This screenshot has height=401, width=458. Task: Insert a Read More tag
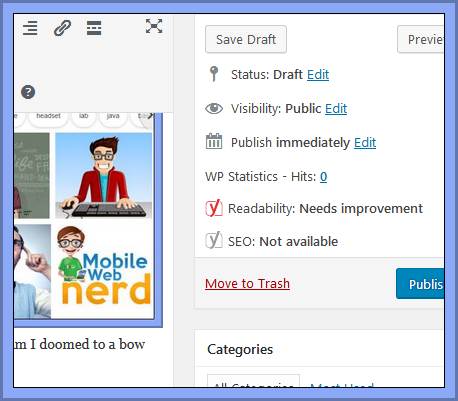(x=94, y=28)
